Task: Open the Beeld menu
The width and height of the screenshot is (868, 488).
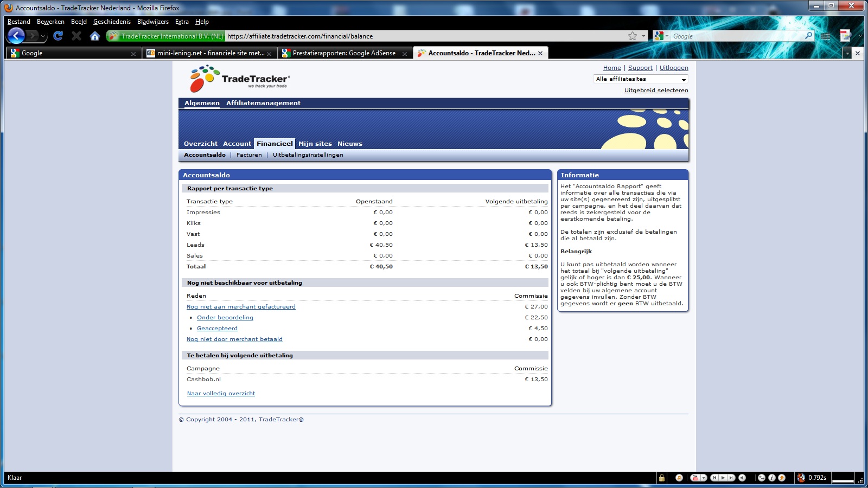Action: (x=79, y=22)
